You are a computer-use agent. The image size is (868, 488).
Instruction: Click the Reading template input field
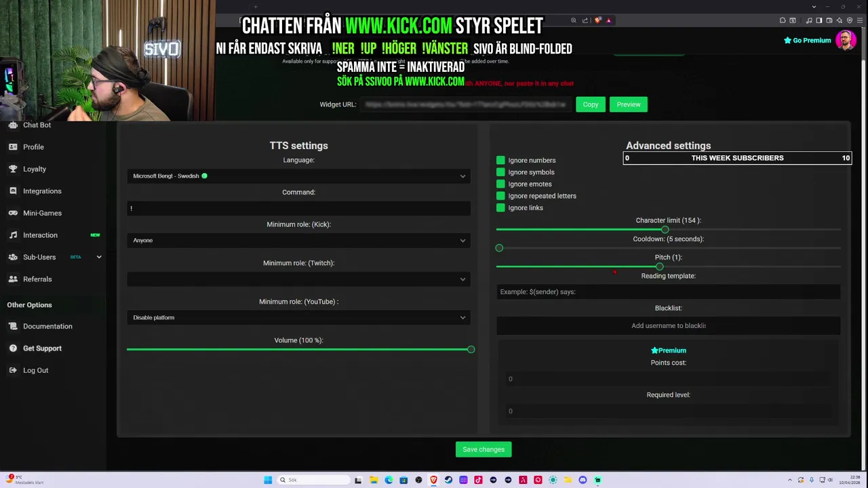(x=668, y=291)
